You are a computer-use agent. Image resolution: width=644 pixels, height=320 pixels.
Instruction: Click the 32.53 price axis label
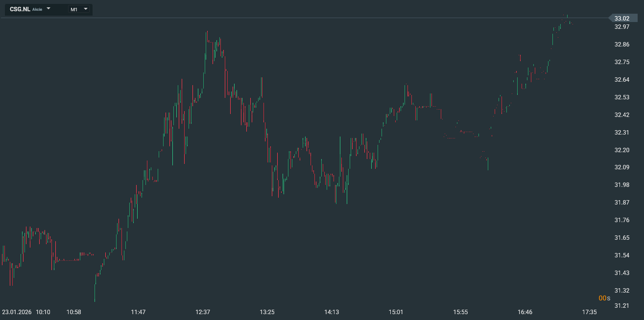622,97
